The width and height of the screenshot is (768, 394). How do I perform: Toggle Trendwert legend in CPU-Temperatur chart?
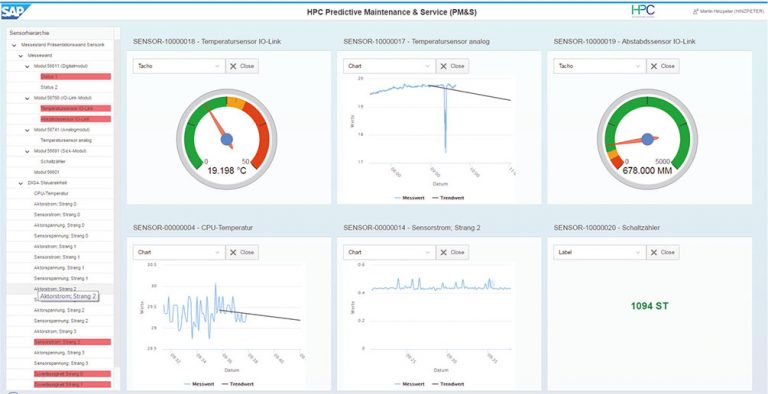point(238,384)
